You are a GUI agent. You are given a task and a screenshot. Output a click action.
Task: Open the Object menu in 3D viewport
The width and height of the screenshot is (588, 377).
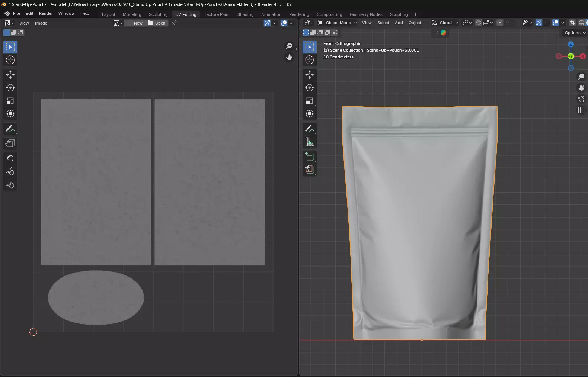click(415, 23)
